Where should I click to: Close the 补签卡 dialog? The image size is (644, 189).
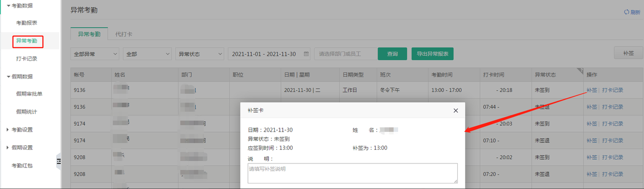pos(455,110)
